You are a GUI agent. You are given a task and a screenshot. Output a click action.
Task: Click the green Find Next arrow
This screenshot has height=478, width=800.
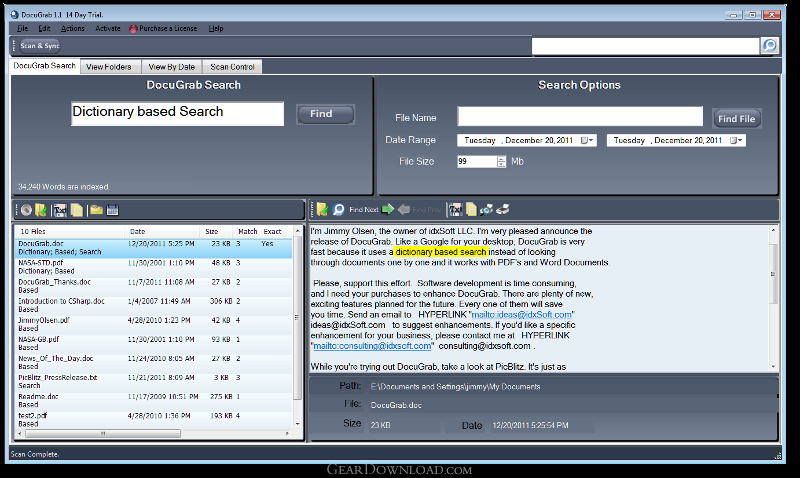[388, 209]
